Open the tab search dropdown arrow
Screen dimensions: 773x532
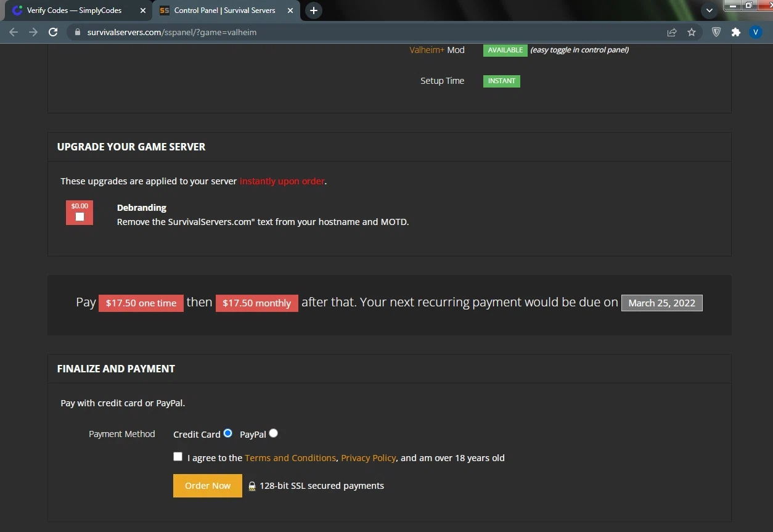[710, 10]
